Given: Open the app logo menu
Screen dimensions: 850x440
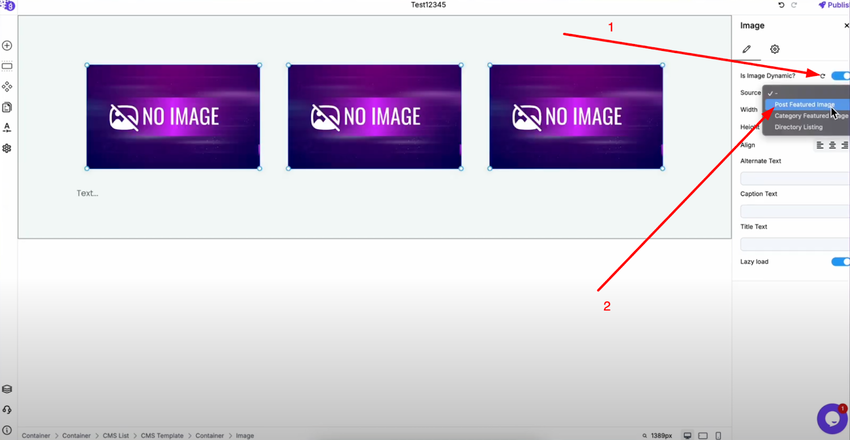Looking at the screenshot, I should coord(8,5).
